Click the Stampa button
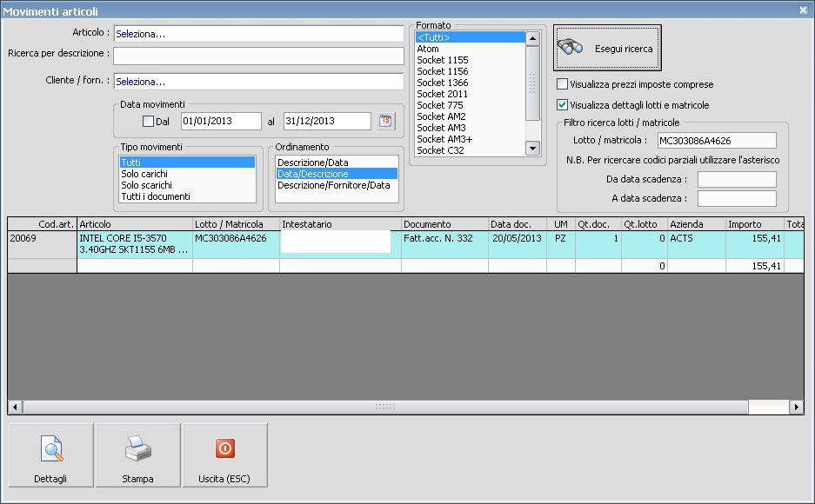Screen dimensions: 815x504 [x=137, y=455]
